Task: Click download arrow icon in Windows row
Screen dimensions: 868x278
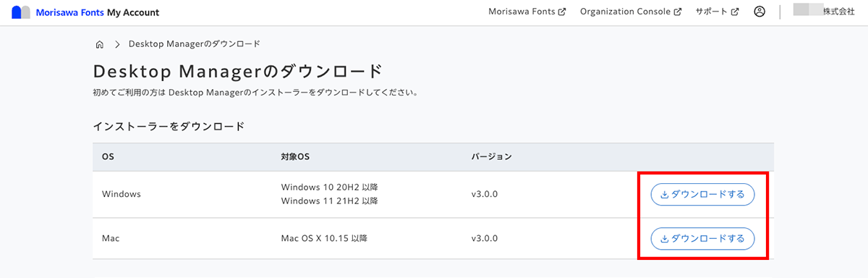Action: [665, 195]
